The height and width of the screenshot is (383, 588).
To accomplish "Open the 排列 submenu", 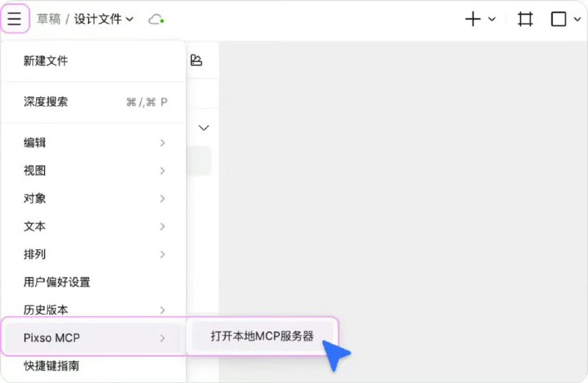I will [x=93, y=254].
